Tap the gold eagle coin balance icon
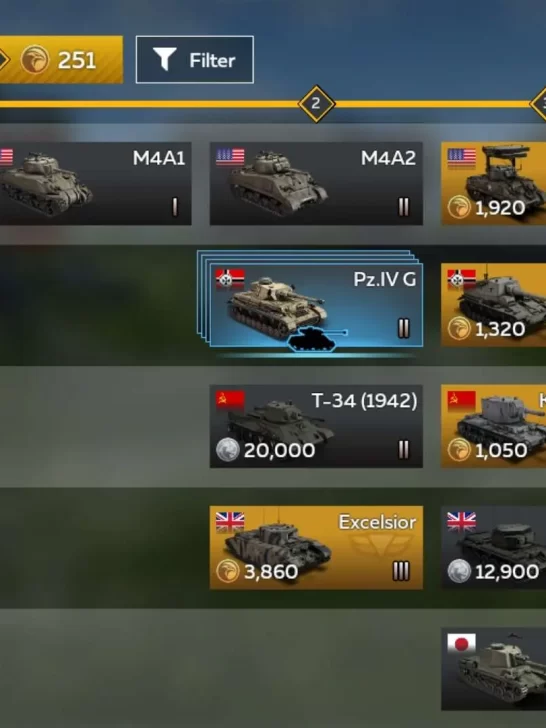This screenshot has height=728, width=546. [34, 59]
